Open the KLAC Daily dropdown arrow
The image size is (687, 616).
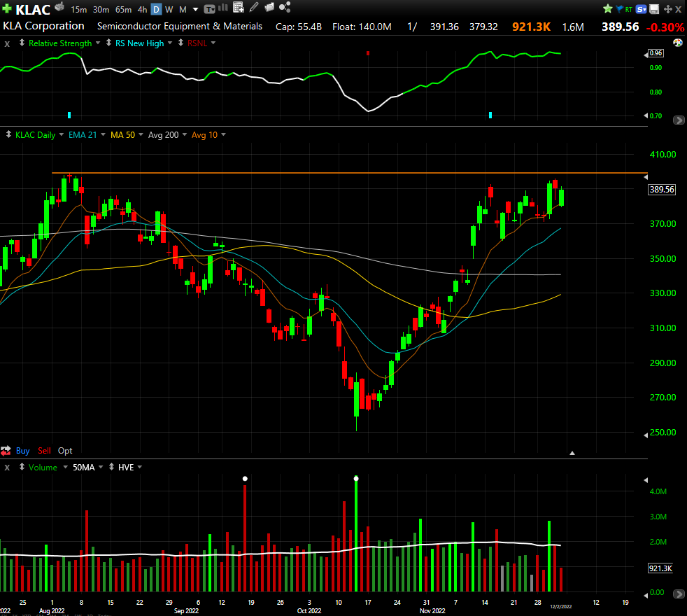pyautogui.click(x=62, y=134)
